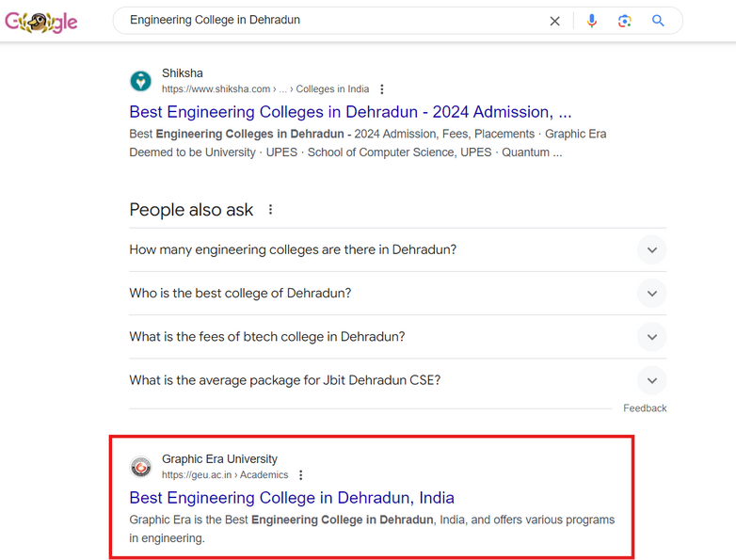This screenshot has height=560, width=736.
Task: Expand "How many engineering colleges" question
Action: 651,250
